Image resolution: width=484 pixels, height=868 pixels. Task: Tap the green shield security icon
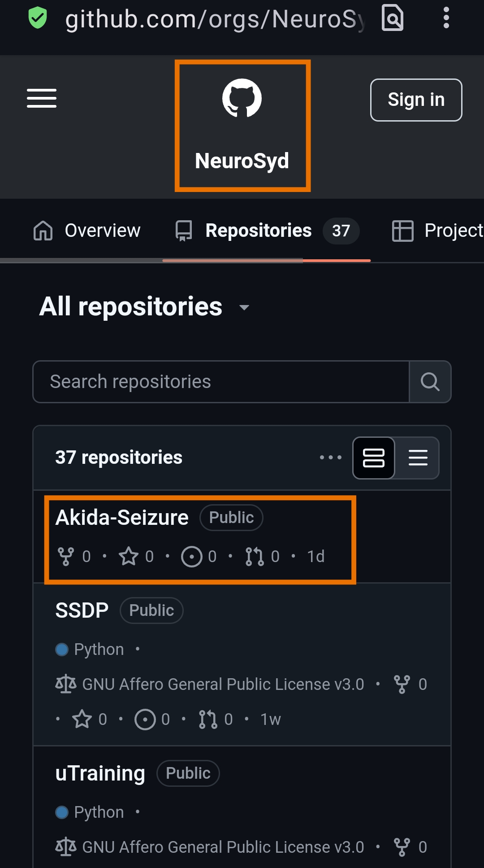[38, 18]
